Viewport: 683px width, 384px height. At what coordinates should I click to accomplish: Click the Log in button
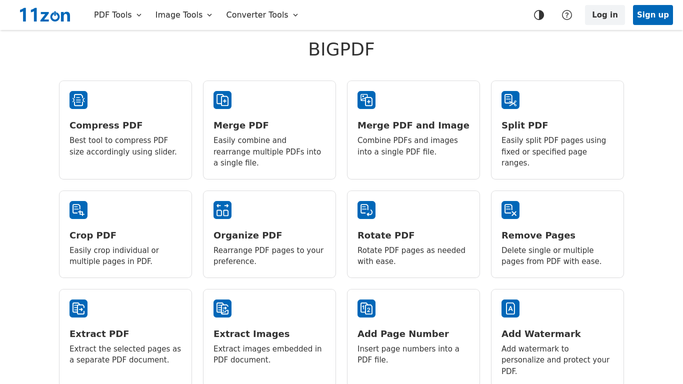click(605, 15)
